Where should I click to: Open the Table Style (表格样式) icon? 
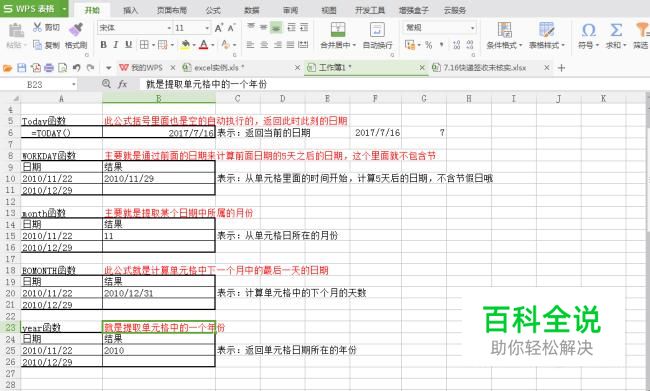[547, 29]
